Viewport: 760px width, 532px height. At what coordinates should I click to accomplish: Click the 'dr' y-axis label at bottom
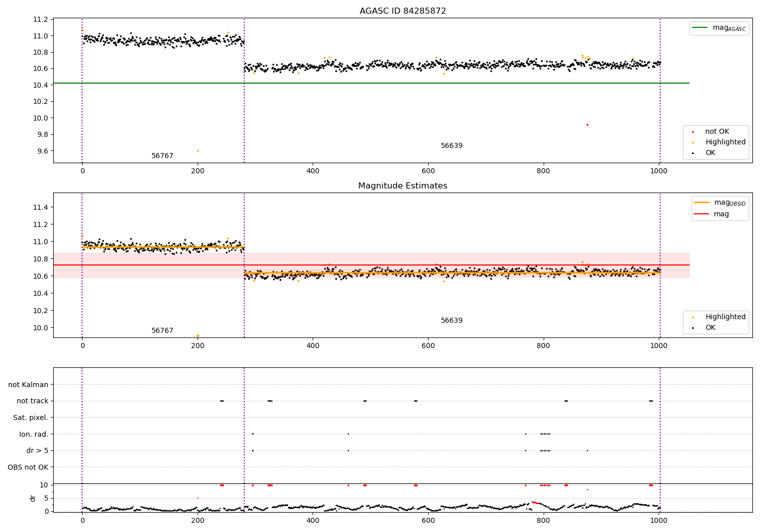point(33,498)
